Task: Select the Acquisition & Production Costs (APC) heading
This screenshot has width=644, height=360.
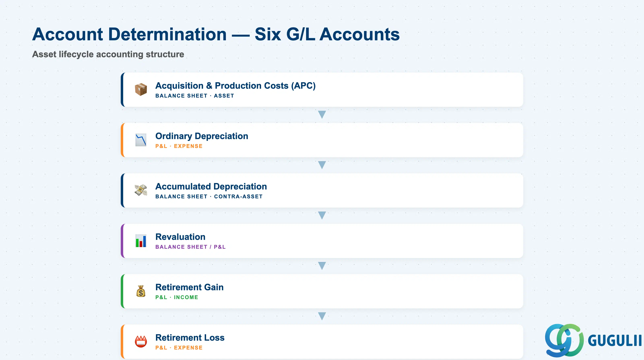Action: coord(235,86)
